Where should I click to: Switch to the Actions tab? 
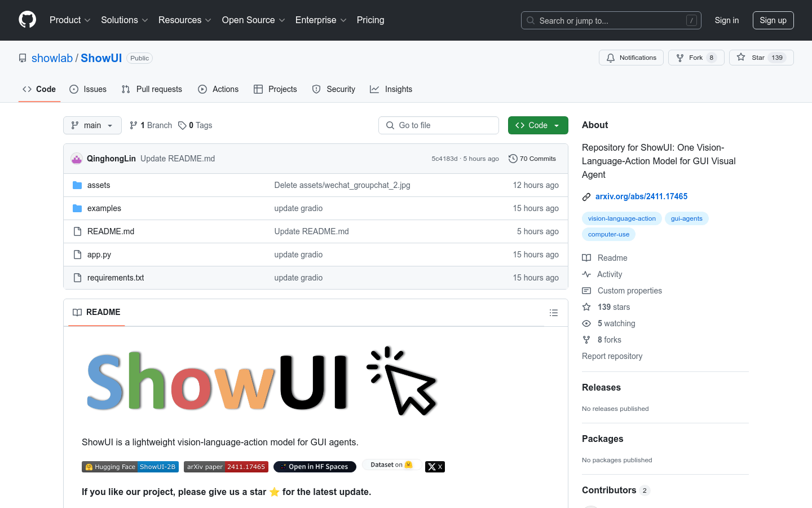click(x=218, y=89)
